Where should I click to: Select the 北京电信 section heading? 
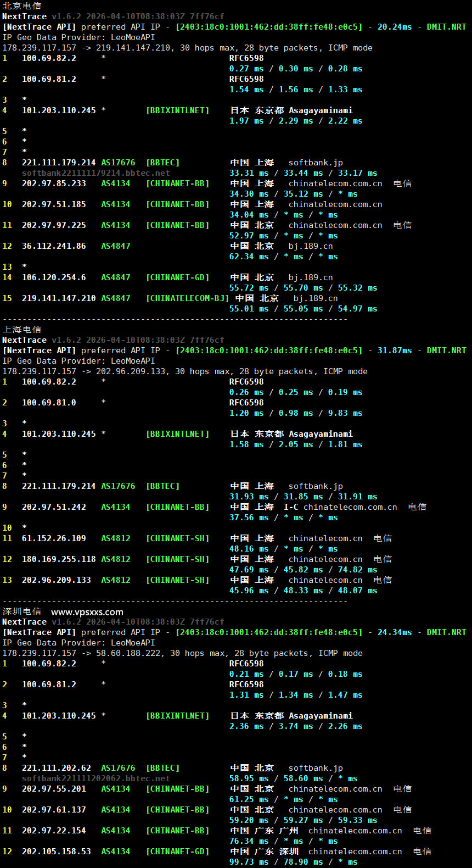pyautogui.click(x=22, y=6)
